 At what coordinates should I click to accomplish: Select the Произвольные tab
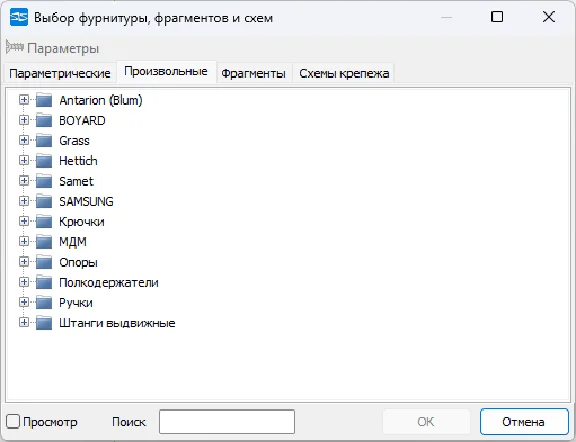point(166,72)
